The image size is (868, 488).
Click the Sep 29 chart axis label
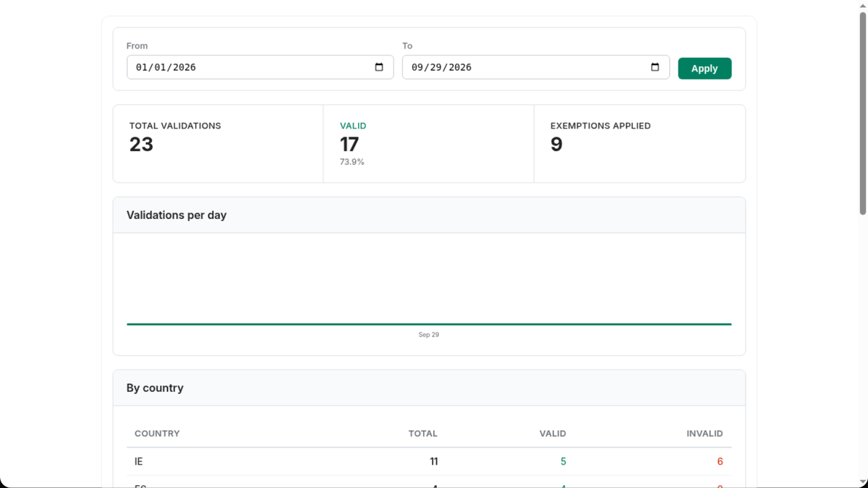tap(429, 335)
